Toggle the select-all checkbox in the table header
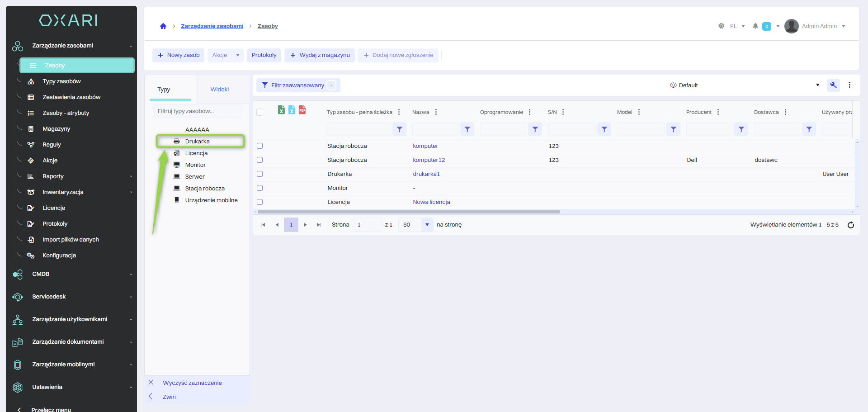 click(x=259, y=112)
